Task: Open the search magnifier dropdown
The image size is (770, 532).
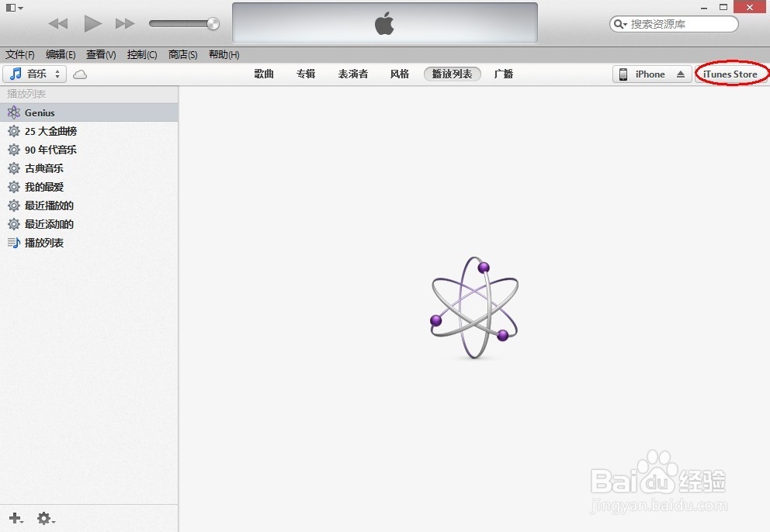Action: point(619,24)
